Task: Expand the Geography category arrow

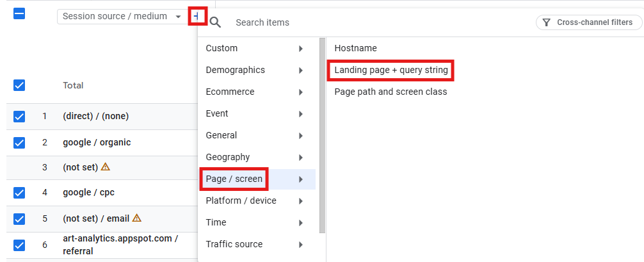Action: (x=301, y=158)
